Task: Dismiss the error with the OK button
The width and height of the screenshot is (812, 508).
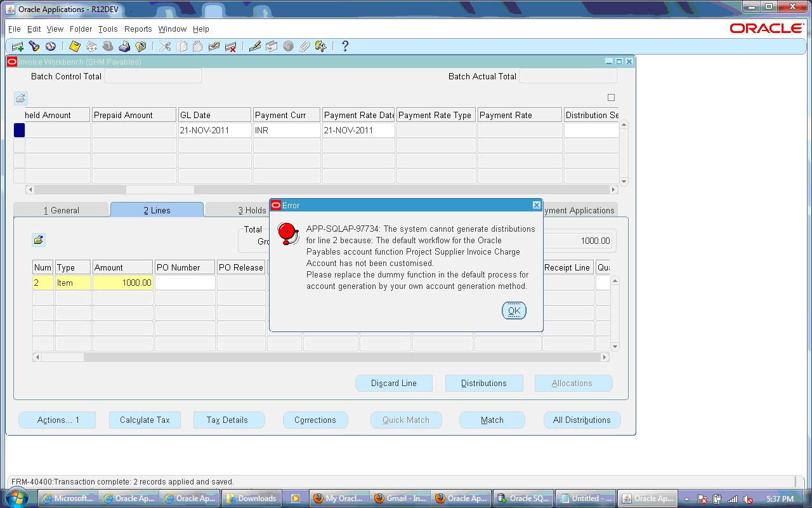Action: pos(514,311)
